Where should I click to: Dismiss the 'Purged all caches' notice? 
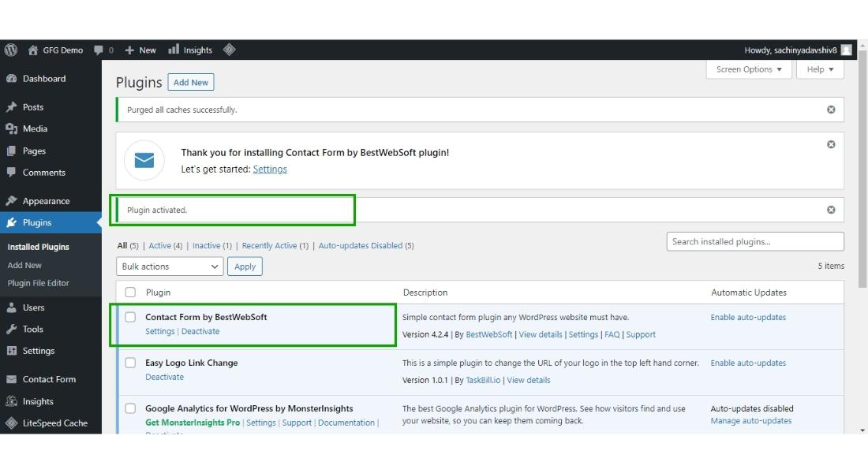click(x=831, y=110)
